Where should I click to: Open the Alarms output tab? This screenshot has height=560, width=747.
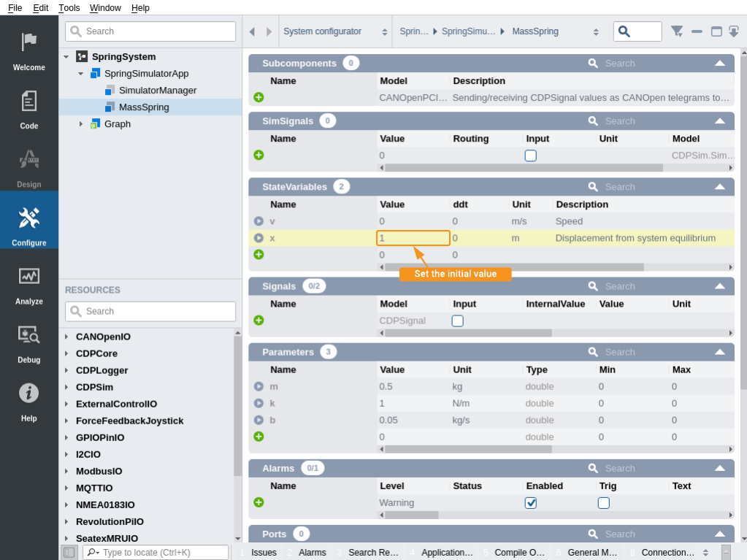[x=312, y=553]
